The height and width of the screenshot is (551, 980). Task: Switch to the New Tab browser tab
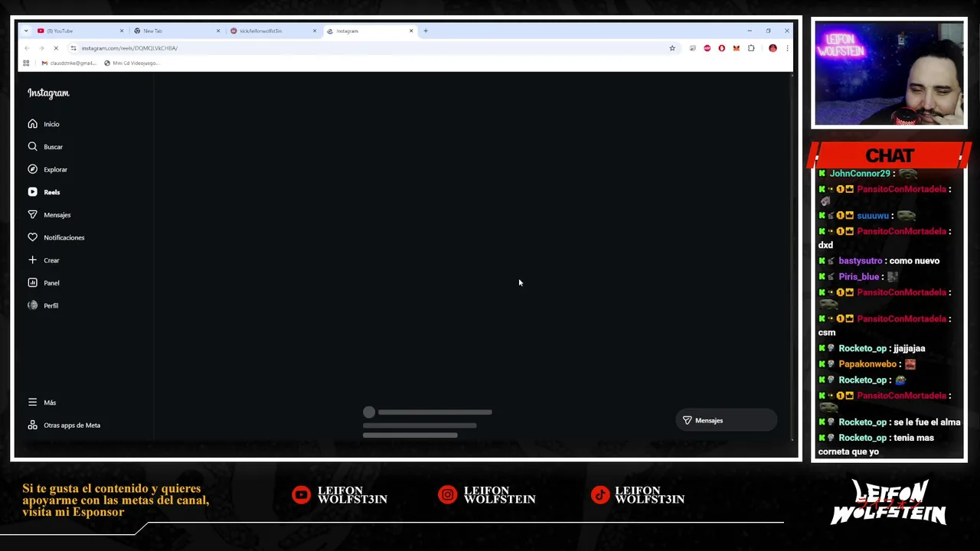click(175, 31)
